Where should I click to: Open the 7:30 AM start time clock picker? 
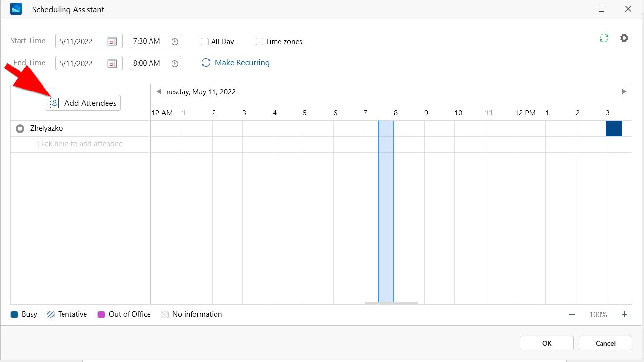click(174, 42)
